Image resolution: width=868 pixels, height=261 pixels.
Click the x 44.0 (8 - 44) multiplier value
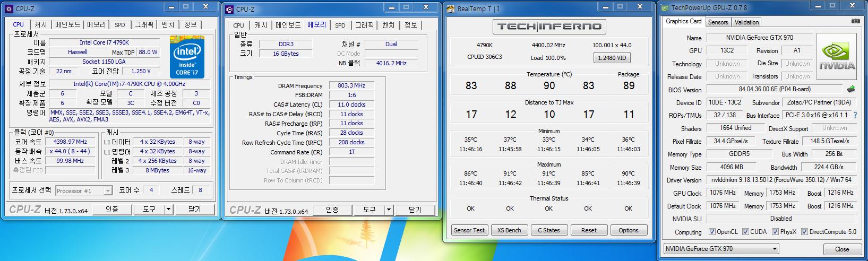pos(70,151)
